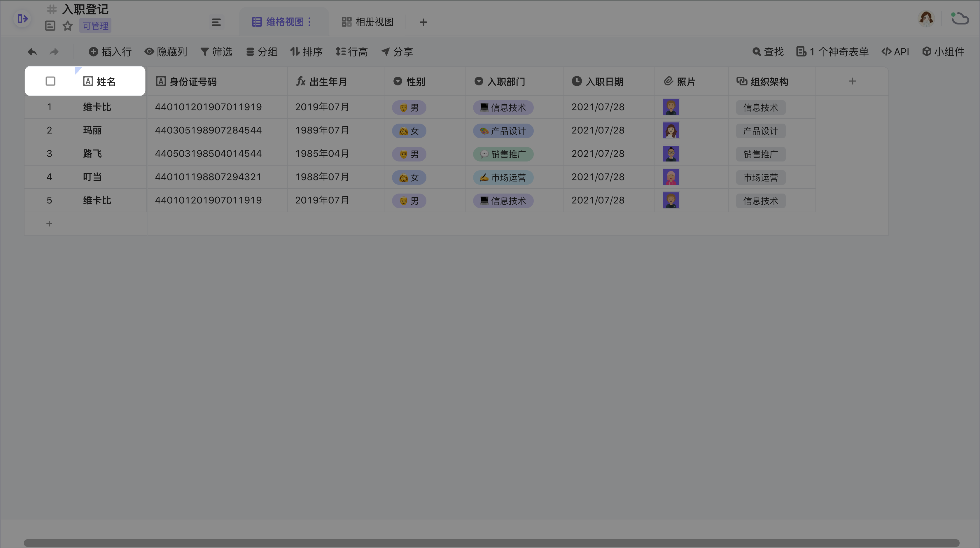Open the user avatar menu

pyautogui.click(x=925, y=18)
